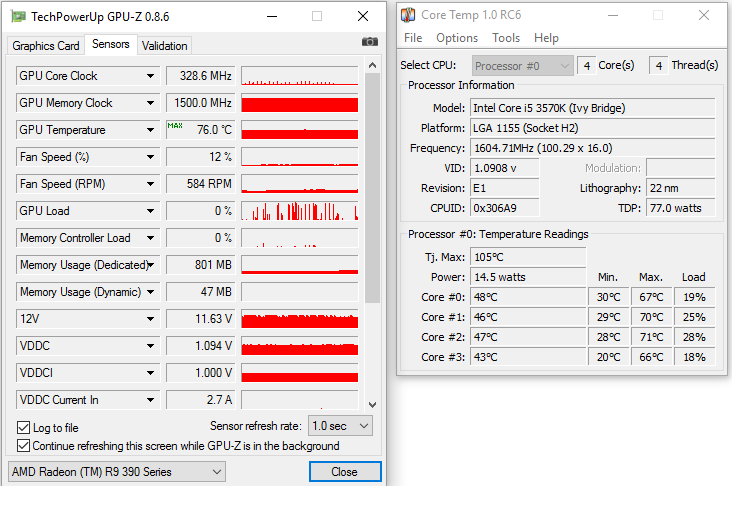Click the sensors list scroll up arrow
The image size is (741, 508).
pyautogui.click(x=372, y=65)
